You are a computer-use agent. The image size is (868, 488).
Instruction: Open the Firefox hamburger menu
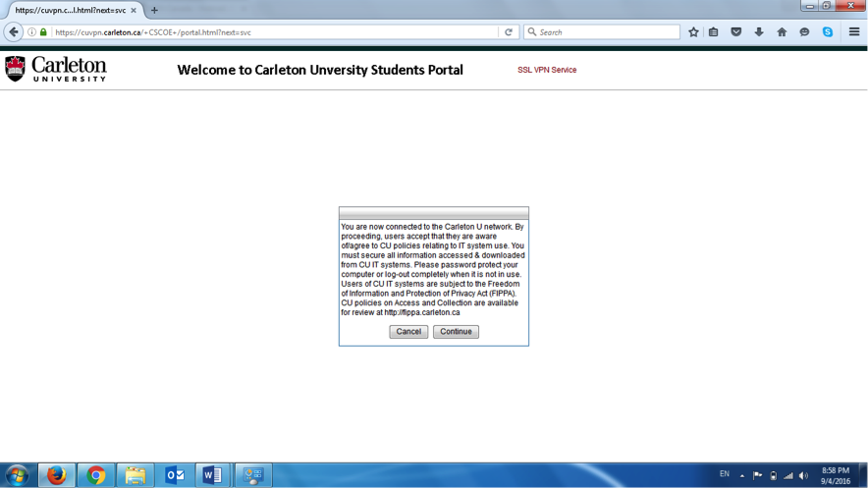tap(854, 32)
